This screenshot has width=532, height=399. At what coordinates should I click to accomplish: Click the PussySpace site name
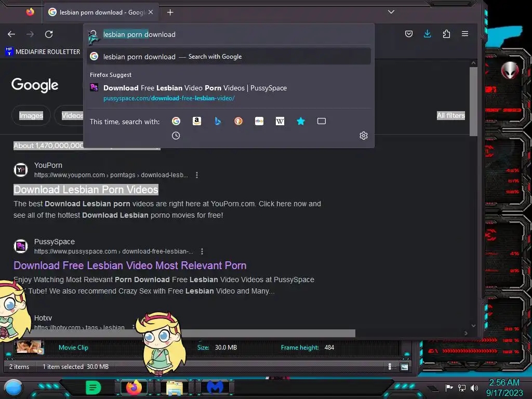point(54,242)
